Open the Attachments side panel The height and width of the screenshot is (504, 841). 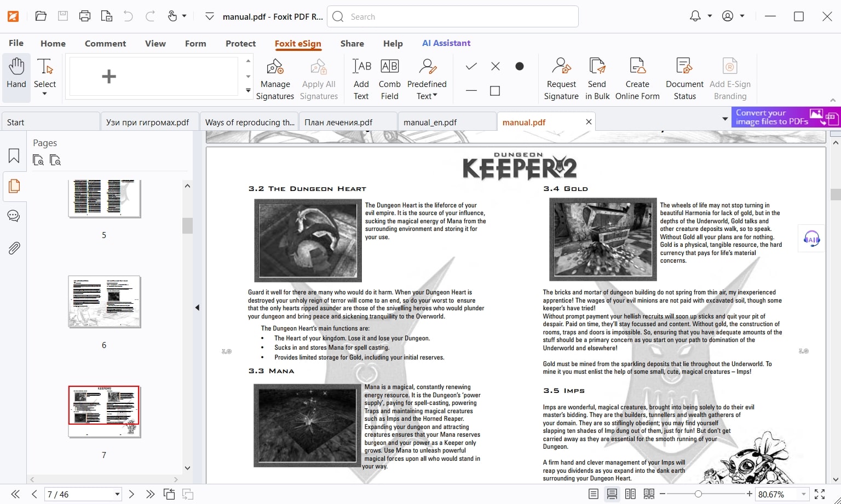point(14,248)
